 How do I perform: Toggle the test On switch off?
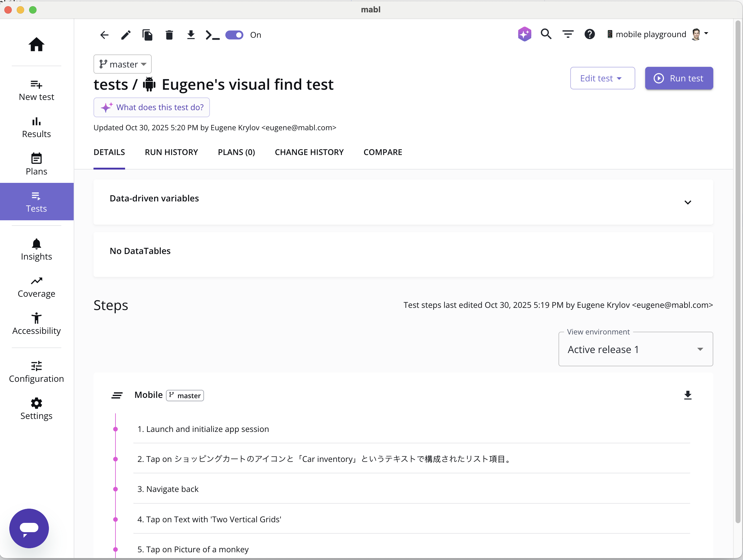click(x=234, y=35)
